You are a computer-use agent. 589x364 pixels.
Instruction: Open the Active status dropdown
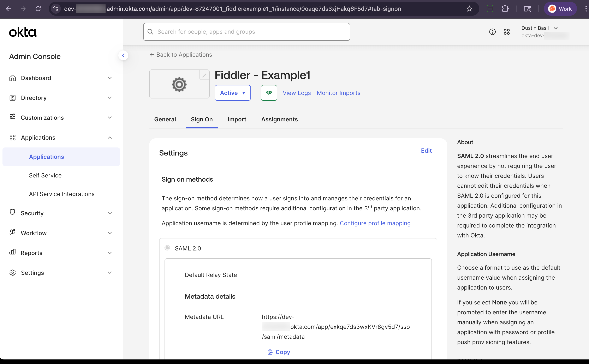pyautogui.click(x=232, y=93)
